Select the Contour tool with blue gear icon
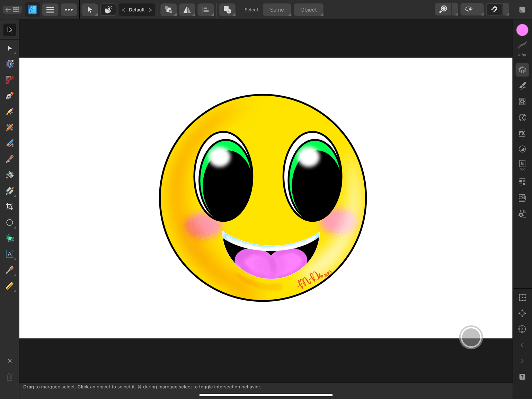This screenshot has width=532, height=399. [x=10, y=64]
